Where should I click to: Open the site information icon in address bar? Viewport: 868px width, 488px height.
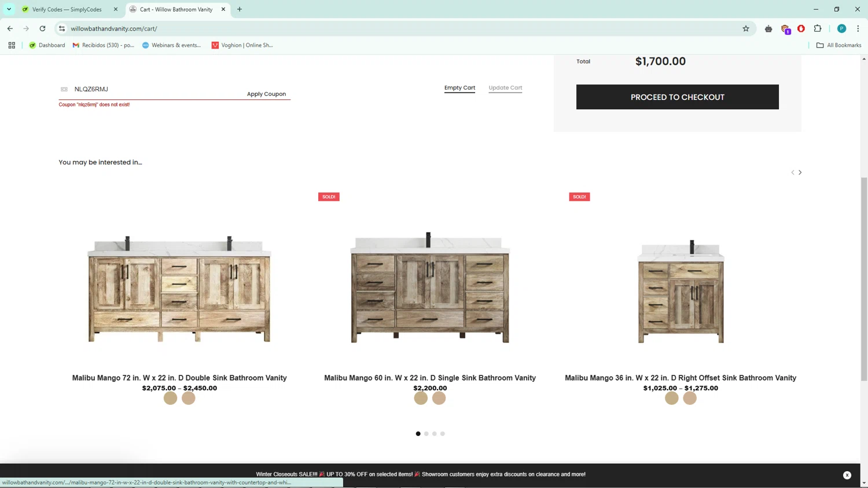pyautogui.click(x=62, y=28)
